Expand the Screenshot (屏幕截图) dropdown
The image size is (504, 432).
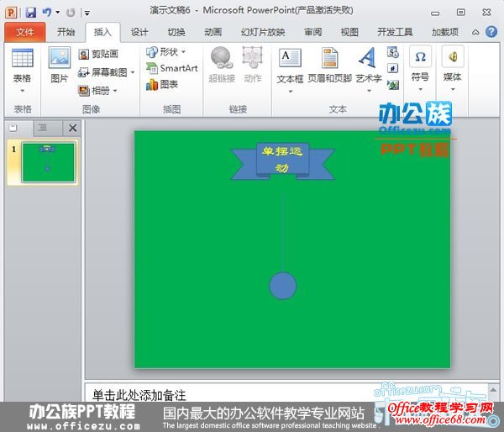(133, 72)
